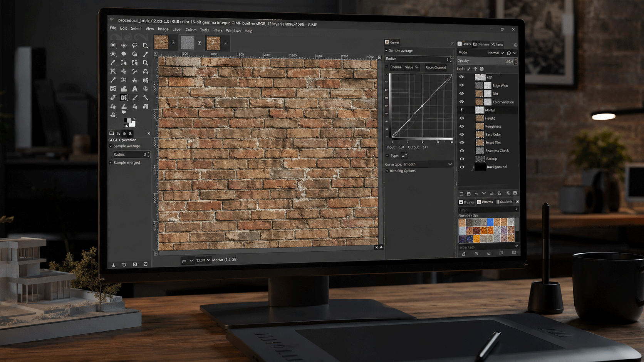Select the Text tool (letter A icon)
Screen dimensions: 644x362
click(134, 89)
